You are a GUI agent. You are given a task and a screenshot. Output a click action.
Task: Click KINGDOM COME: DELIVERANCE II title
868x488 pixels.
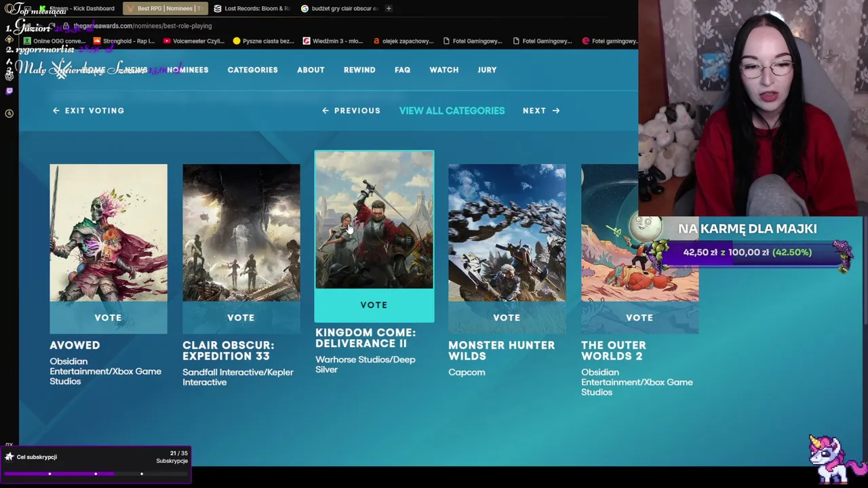[366, 338]
